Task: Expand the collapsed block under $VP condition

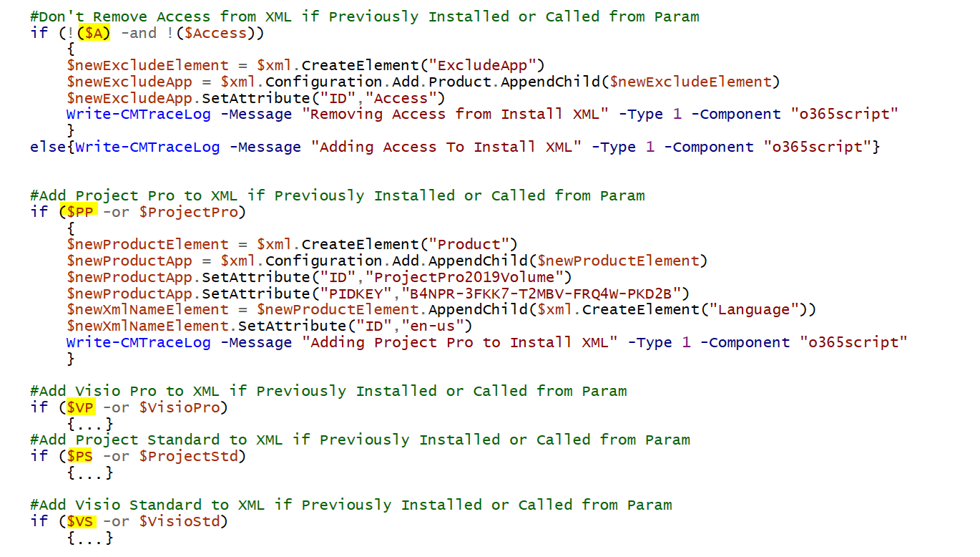Action: [x=90, y=424]
